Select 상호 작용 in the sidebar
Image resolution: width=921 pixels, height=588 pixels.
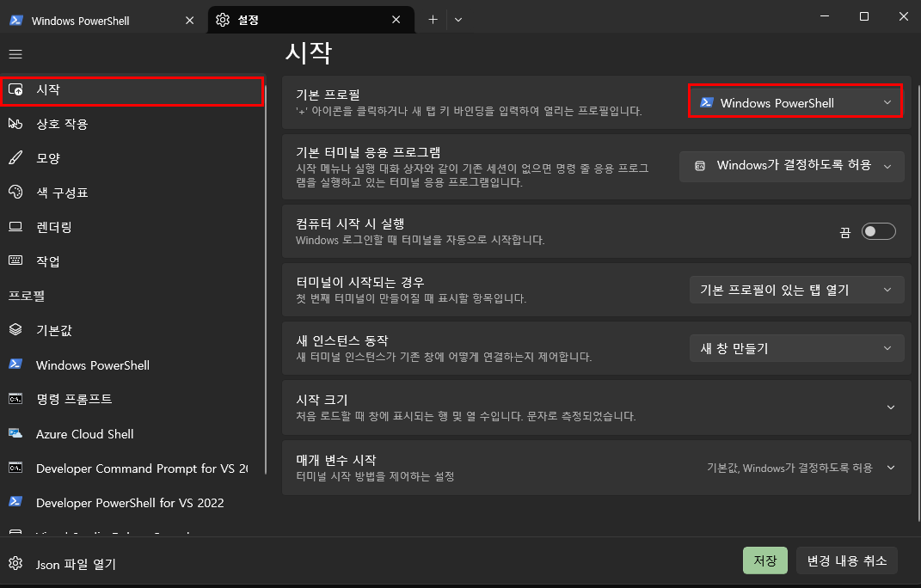(132, 124)
